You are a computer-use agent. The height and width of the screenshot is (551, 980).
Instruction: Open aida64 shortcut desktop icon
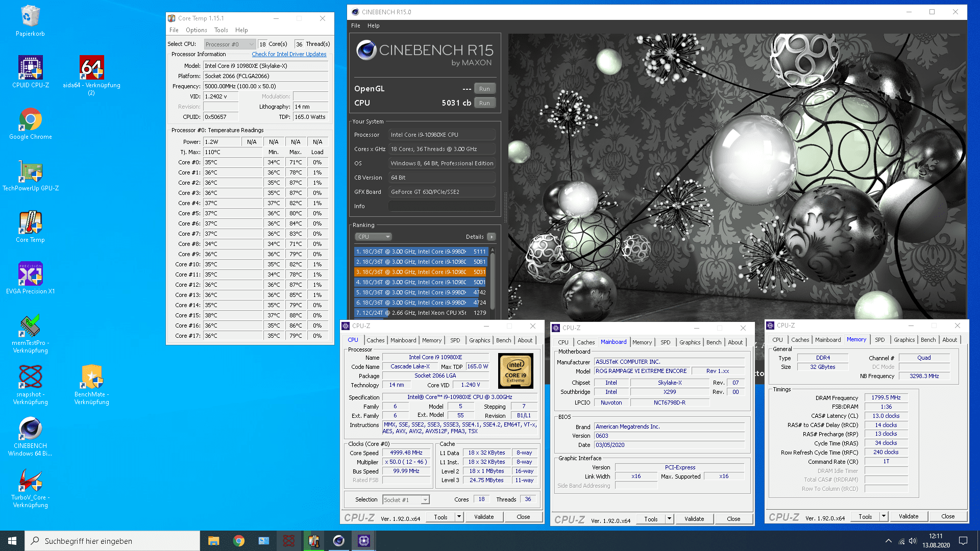coord(91,76)
